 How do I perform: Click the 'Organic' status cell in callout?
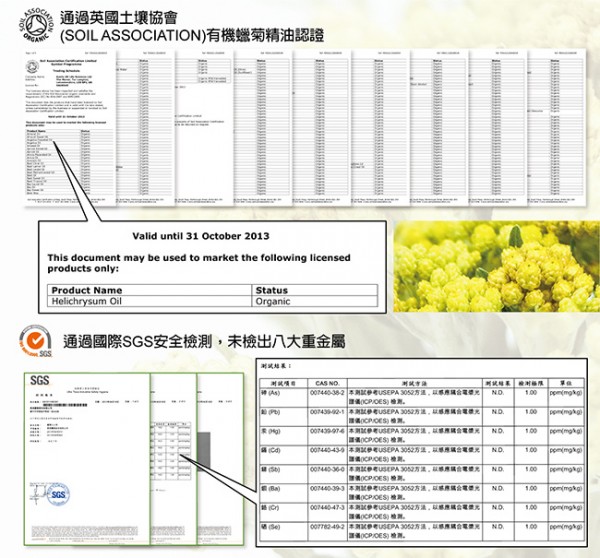[273, 301]
